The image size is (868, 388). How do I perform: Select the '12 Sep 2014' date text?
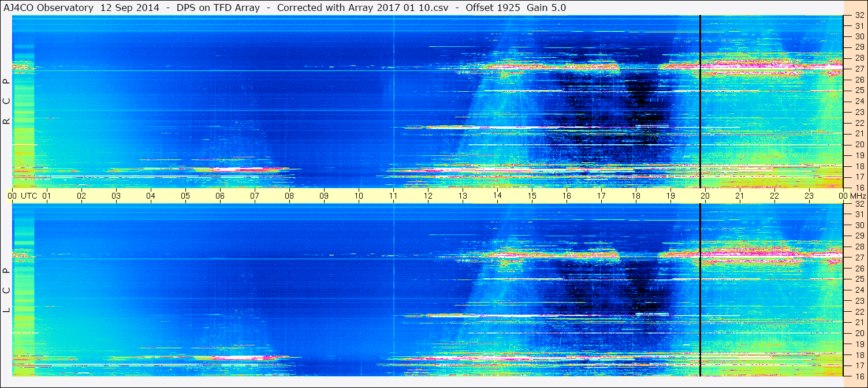tap(131, 8)
